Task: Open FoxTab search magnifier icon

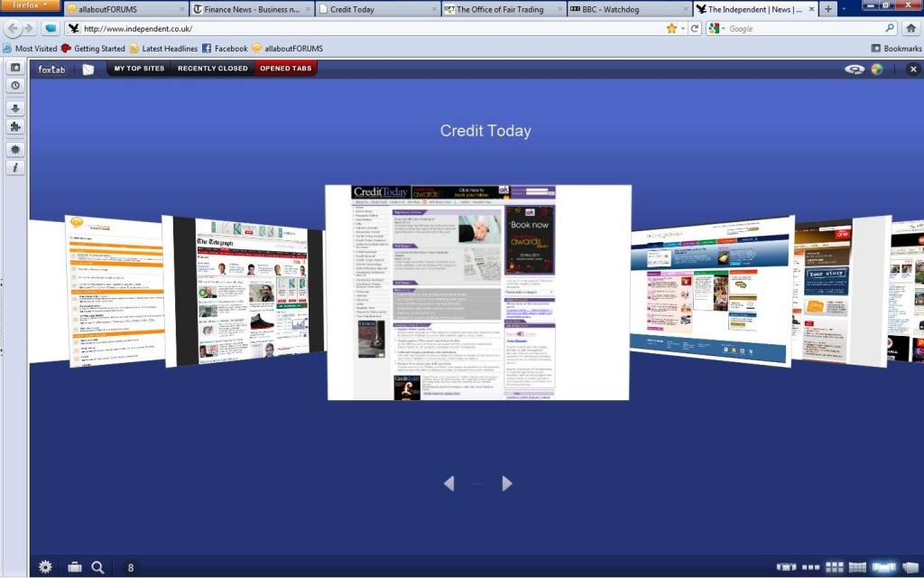Action: 97,567
